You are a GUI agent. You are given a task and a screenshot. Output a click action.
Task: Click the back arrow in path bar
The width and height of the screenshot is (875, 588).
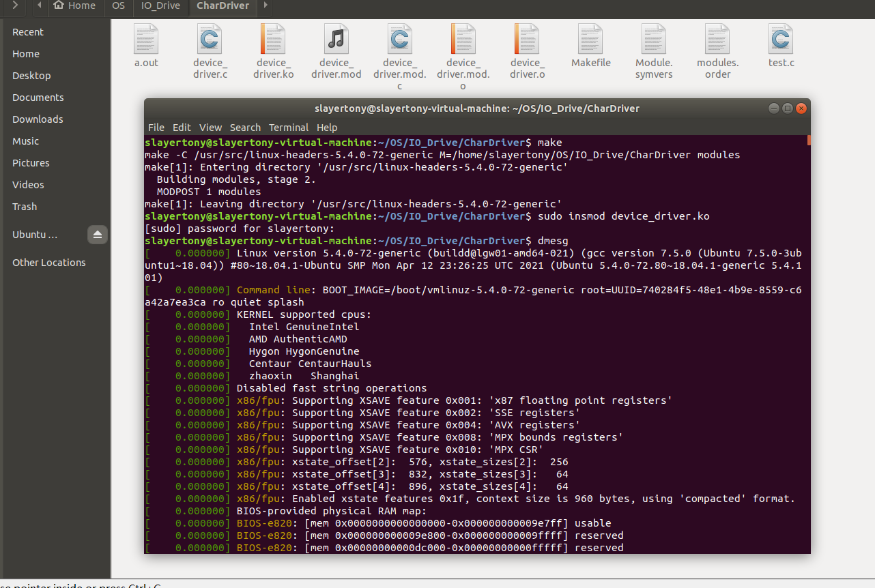[39, 5]
